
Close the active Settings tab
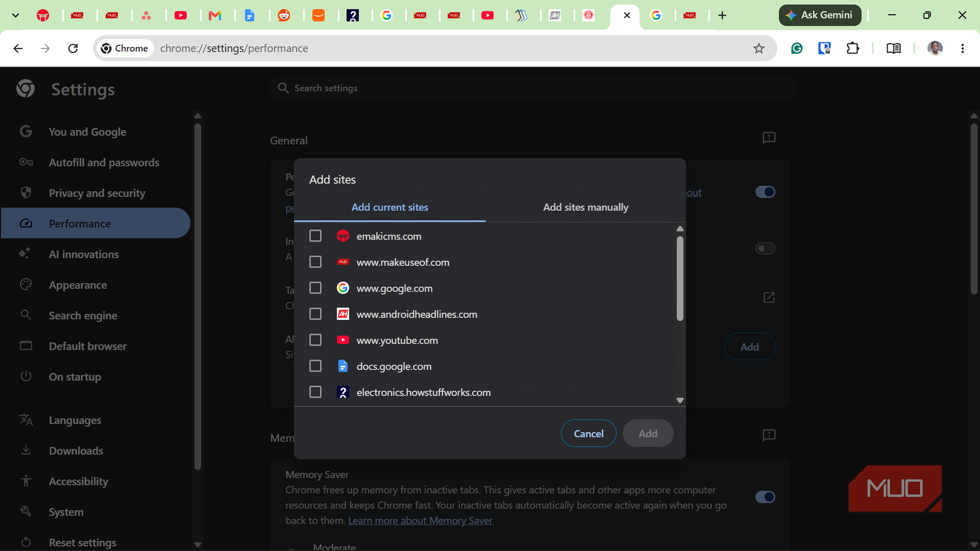[x=627, y=15]
